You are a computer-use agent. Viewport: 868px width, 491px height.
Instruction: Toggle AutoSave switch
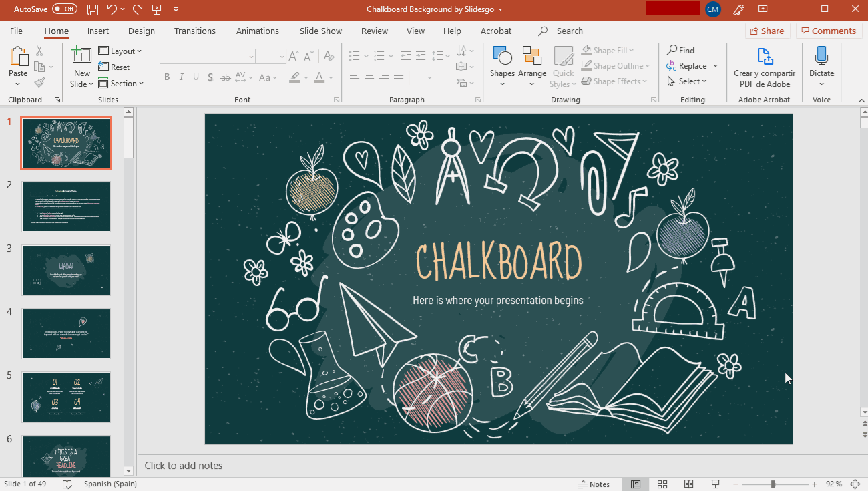click(64, 9)
